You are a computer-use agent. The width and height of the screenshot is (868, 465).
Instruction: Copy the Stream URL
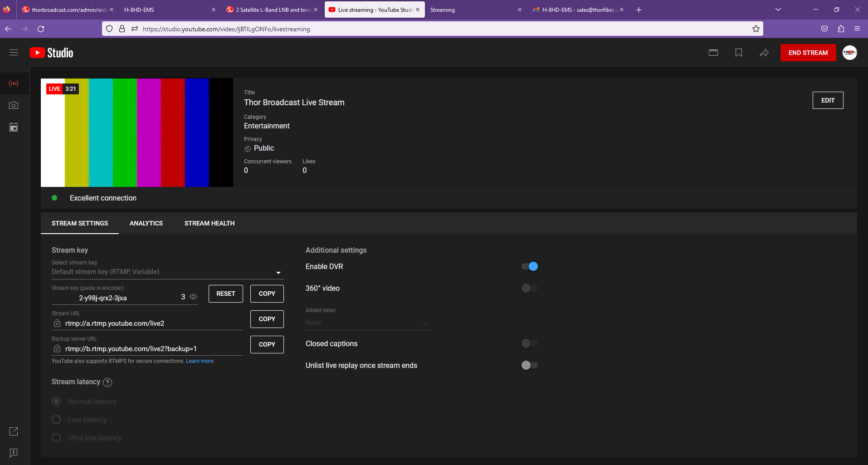pos(267,319)
